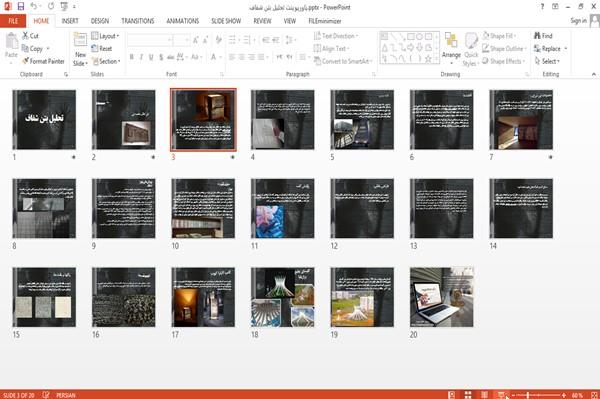
Task: Open PowerPoint Help question mark
Action: (x=542, y=7)
